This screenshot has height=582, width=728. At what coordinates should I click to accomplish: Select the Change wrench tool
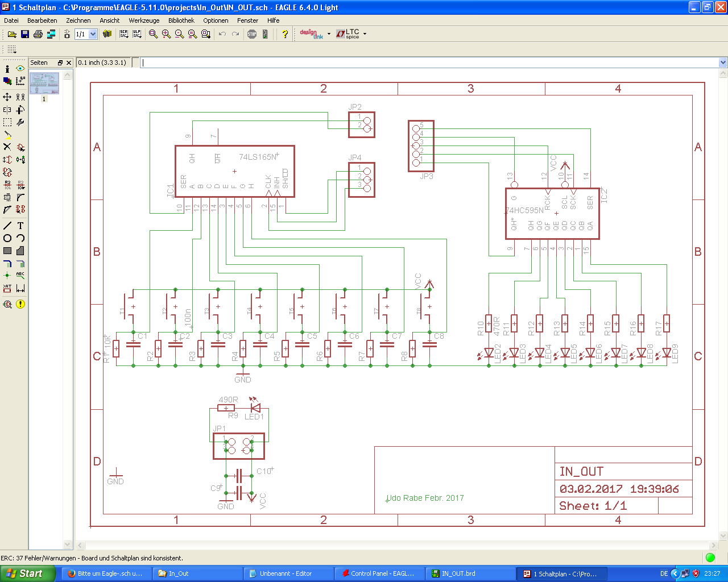coord(20,122)
